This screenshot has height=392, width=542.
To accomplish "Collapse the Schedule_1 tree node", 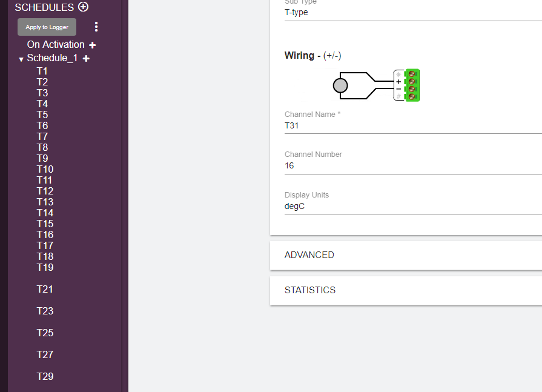I will (21, 59).
